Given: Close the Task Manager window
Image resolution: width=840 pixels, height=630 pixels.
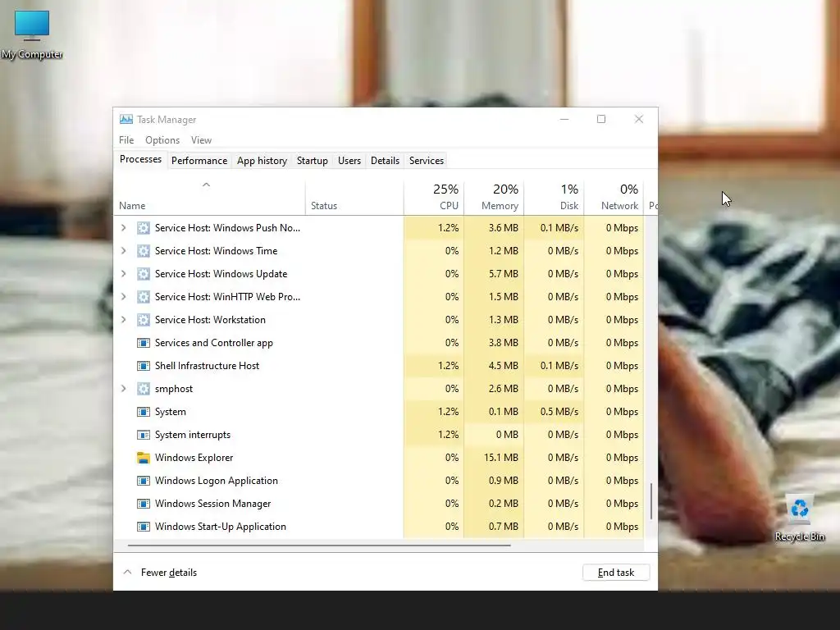Looking at the screenshot, I should (x=638, y=119).
